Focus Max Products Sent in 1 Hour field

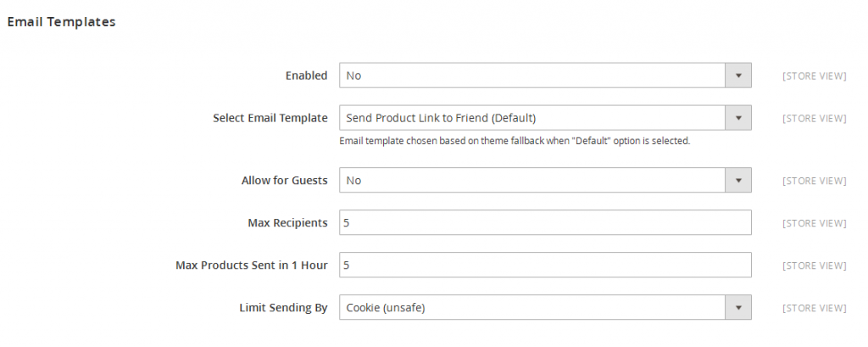(544, 266)
